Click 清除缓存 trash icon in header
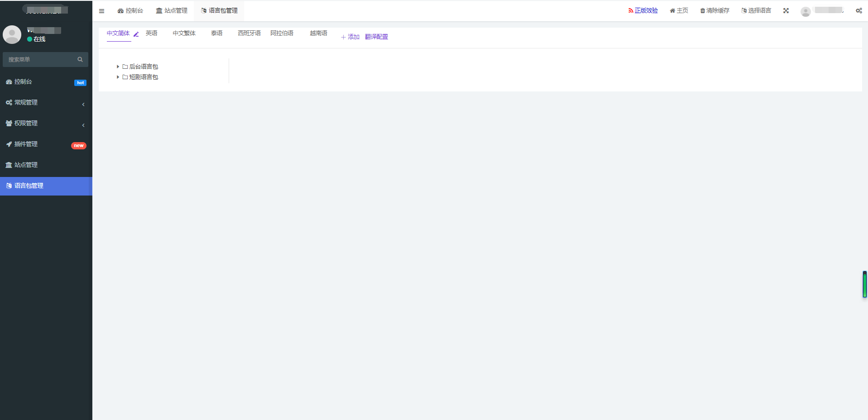The height and width of the screenshot is (420, 868). tap(703, 11)
